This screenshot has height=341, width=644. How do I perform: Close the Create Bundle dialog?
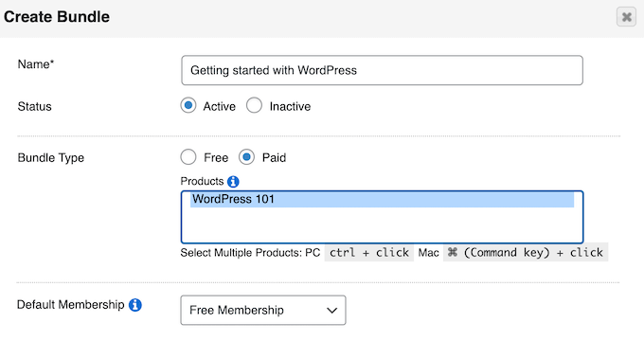(x=626, y=17)
